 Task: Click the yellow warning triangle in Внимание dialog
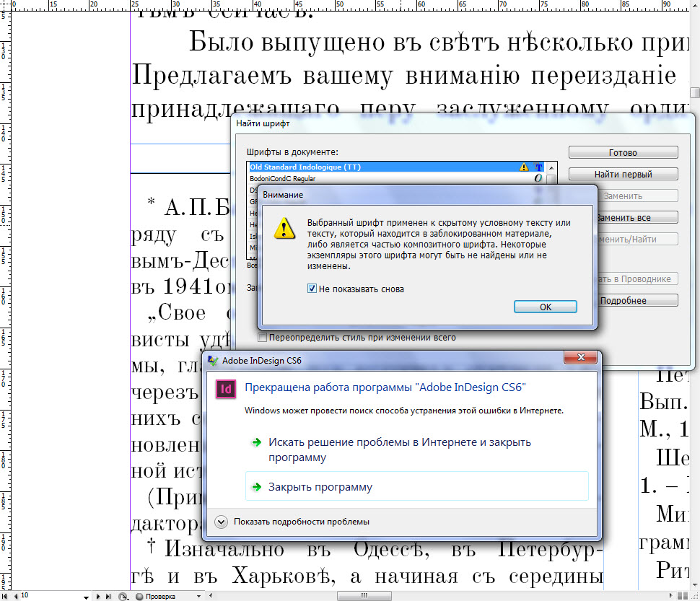(284, 228)
